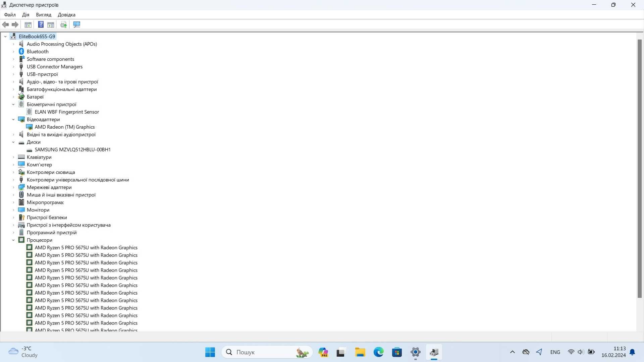The image size is (644, 362).
Task: Click the action pane toolbar button
Action: pyautogui.click(x=51, y=24)
